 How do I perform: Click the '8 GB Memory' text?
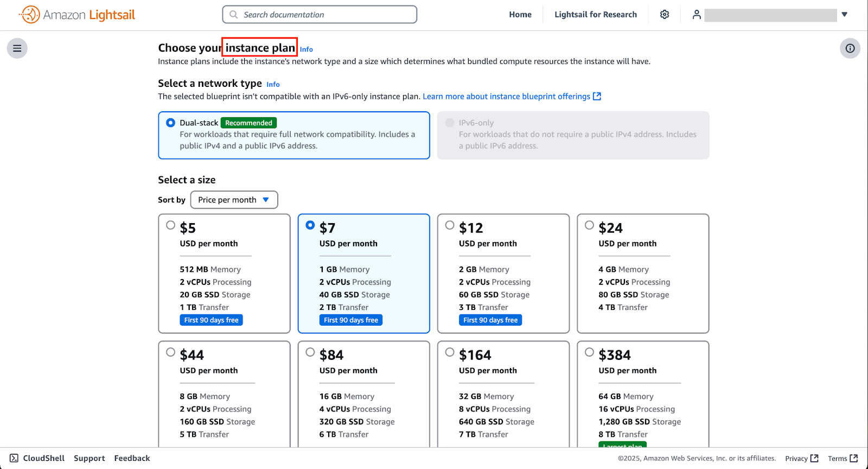(x=205, y=396)
